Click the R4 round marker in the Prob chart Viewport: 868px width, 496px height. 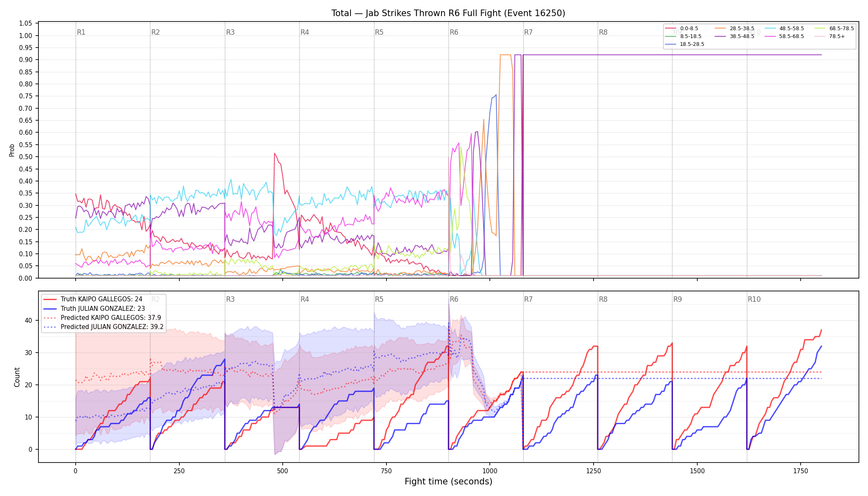pyautogui.click(x=305, y=32)
